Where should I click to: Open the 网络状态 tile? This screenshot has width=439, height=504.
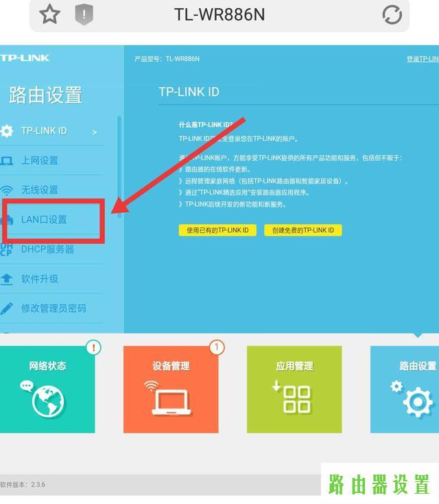pyautogui.click(x=47, y=389)
